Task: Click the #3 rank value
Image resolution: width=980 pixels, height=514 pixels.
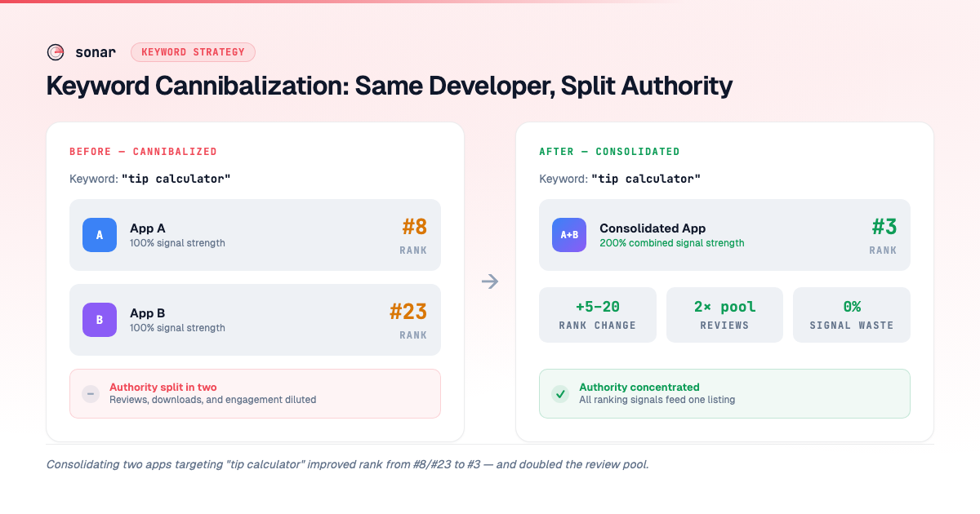Action: coord(884,227)
